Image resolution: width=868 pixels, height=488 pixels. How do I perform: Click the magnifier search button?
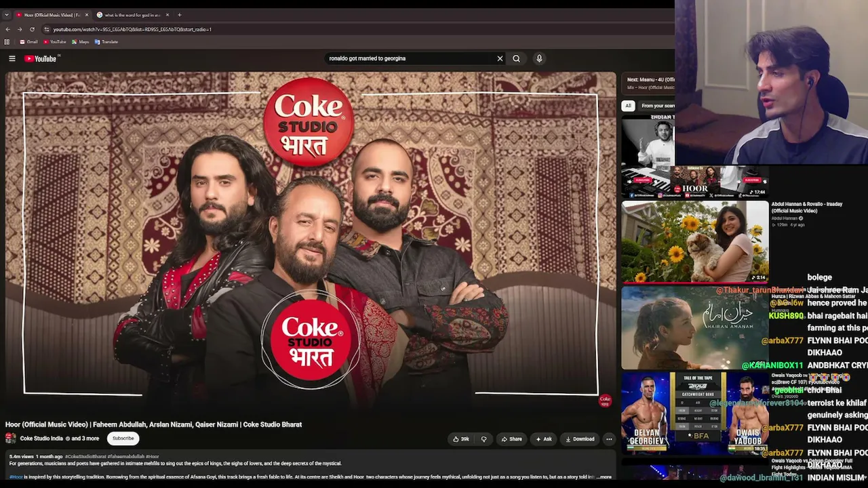coord(516,58)
